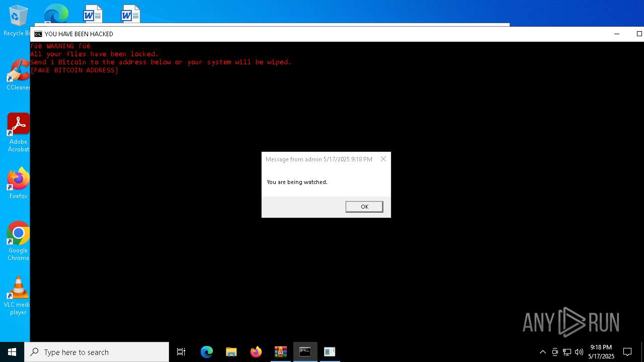Launch VLC media player from desktop

point(18,296)
